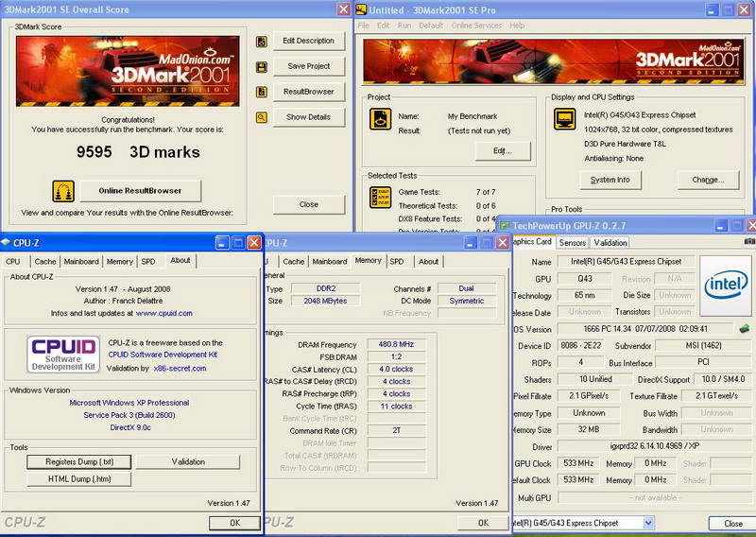
Task: Switch to Cache tab in Memory CPU-Z window
Action: click(294, 262)
